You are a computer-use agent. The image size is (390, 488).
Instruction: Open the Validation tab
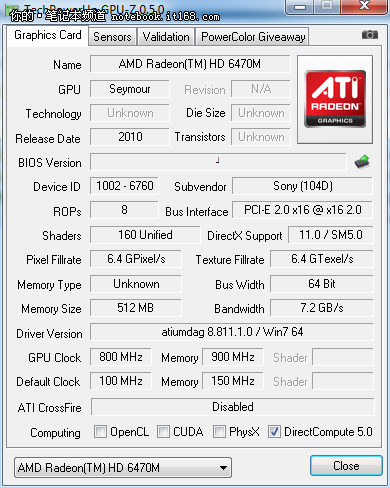[166, 37]
